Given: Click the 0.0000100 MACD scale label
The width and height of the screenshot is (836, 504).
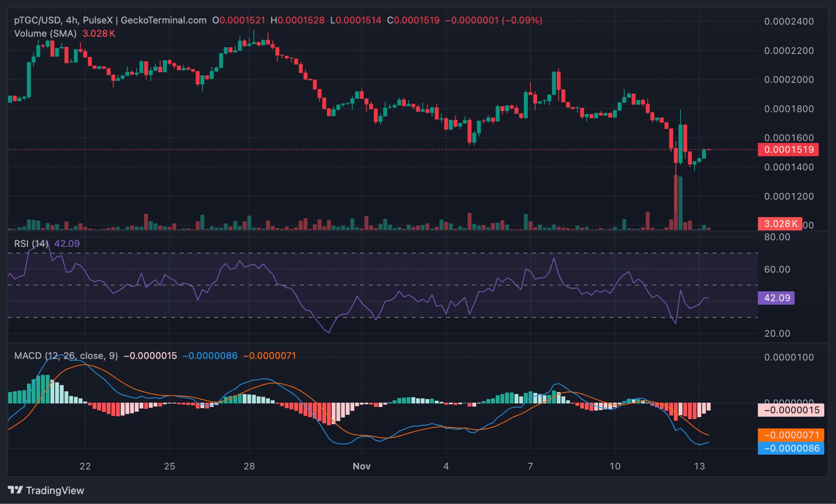Looking at the screenshot, I should [x=789, y=357].
